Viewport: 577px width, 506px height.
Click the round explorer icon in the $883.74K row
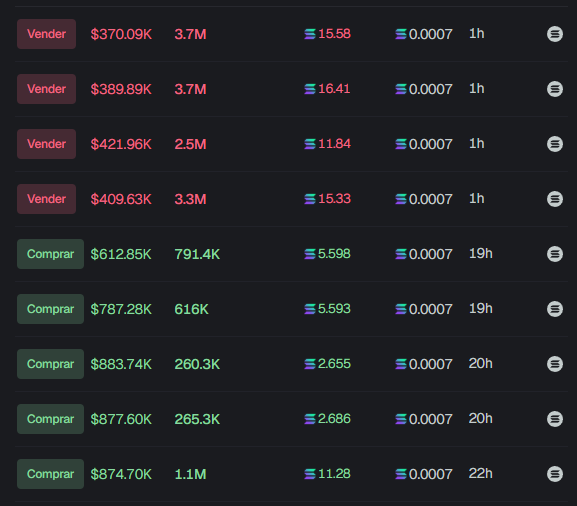coord(555,364)
